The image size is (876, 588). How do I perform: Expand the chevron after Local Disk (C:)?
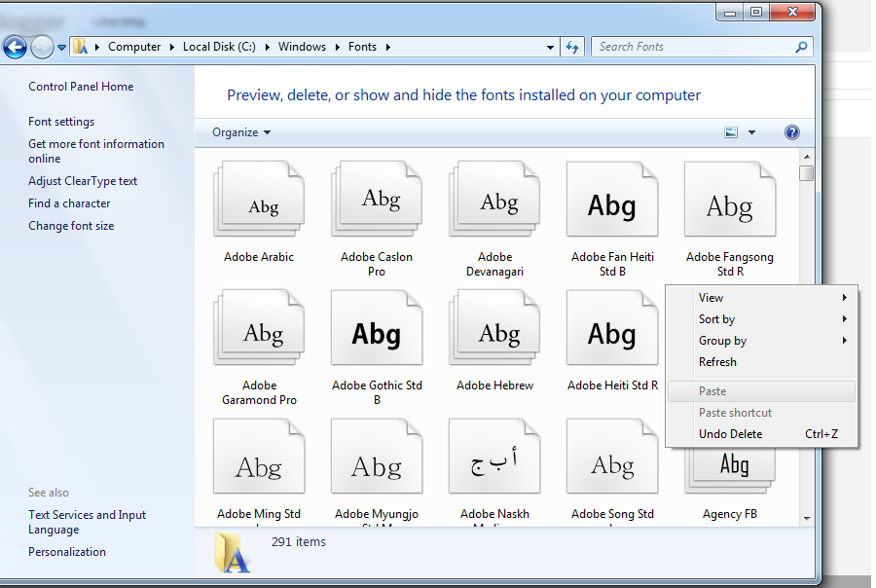(x=267, y=47)
